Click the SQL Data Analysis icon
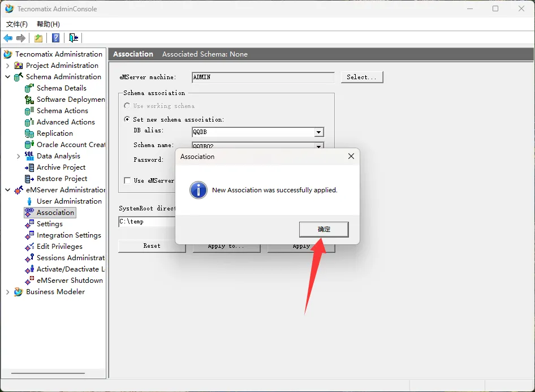The image size is (535, 392). click(x=29, y=156)
